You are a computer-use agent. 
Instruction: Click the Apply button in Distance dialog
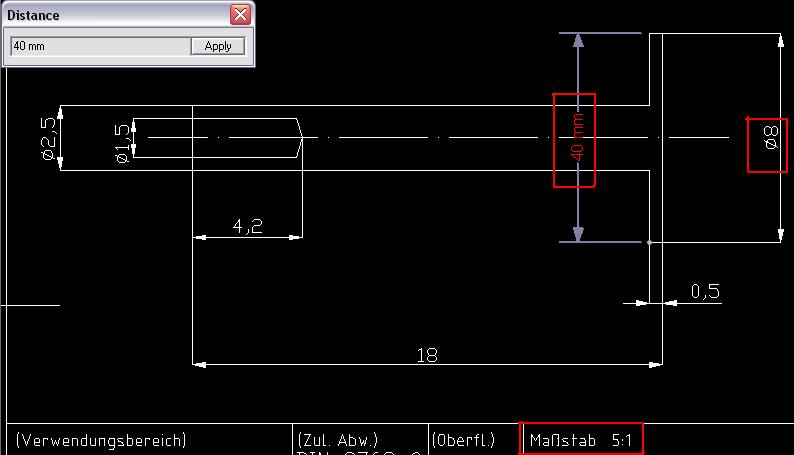click(218, 46)
